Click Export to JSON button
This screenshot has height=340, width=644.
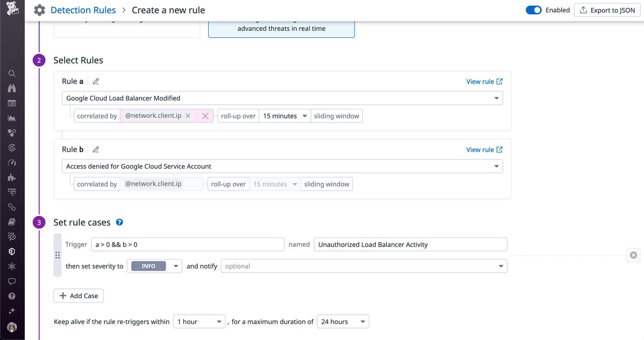pyautogui.click(x=607, y=10)
